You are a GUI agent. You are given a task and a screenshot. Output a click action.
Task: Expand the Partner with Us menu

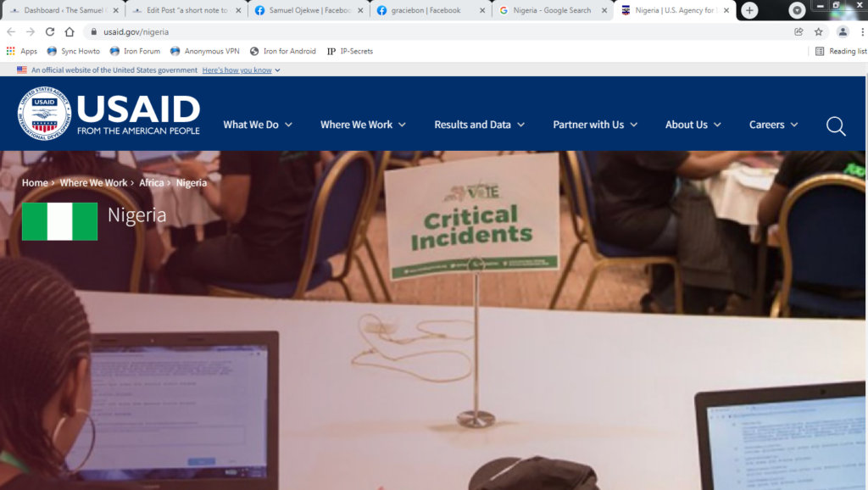click(x=595, y=125)
